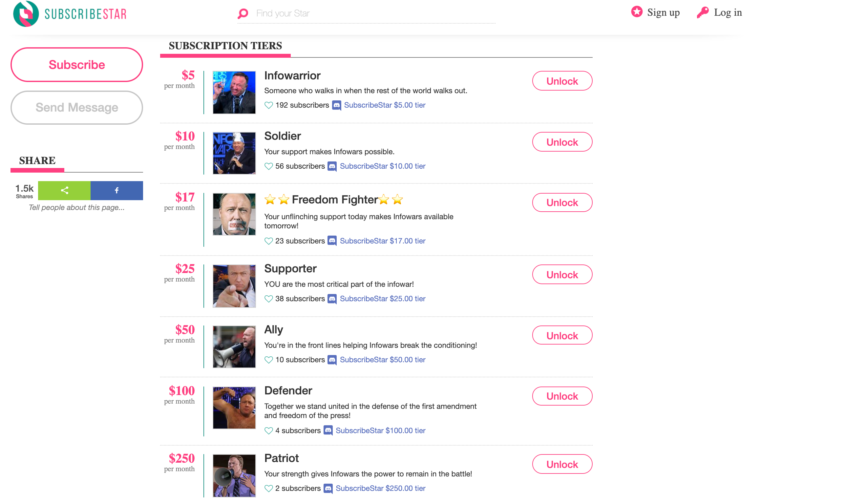Click the Discord icon on the $250 tier

point(328,488)
